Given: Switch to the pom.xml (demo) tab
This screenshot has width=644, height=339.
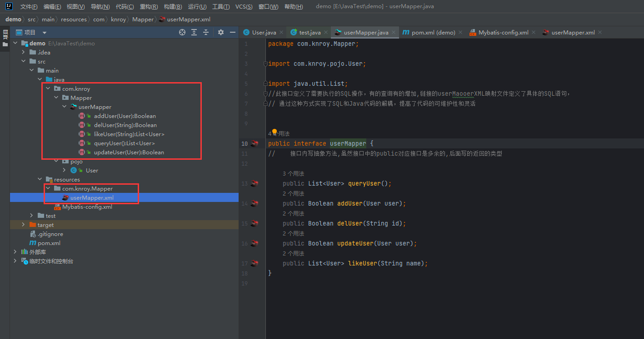Looking at the screenshot, I should pos(433,33).
